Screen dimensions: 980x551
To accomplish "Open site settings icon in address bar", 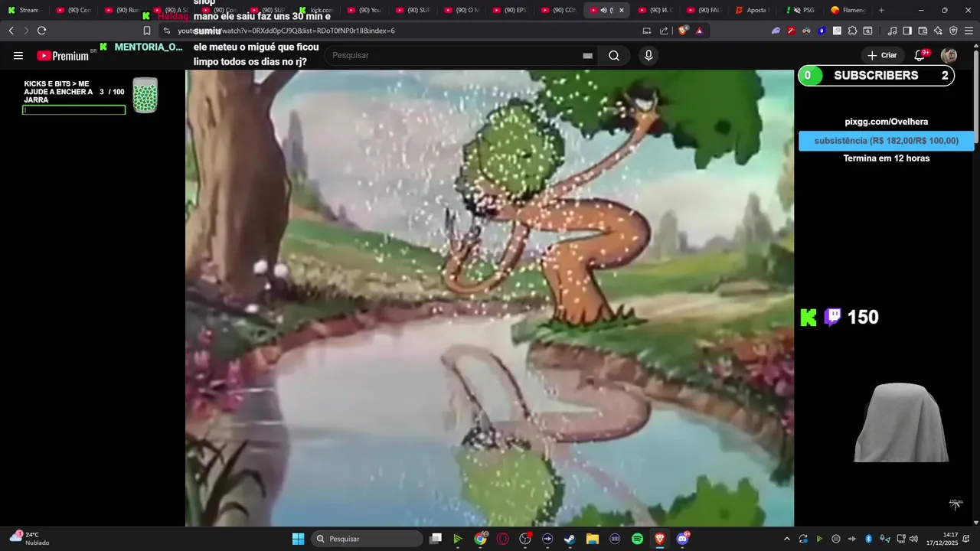I will coord(168,31).
